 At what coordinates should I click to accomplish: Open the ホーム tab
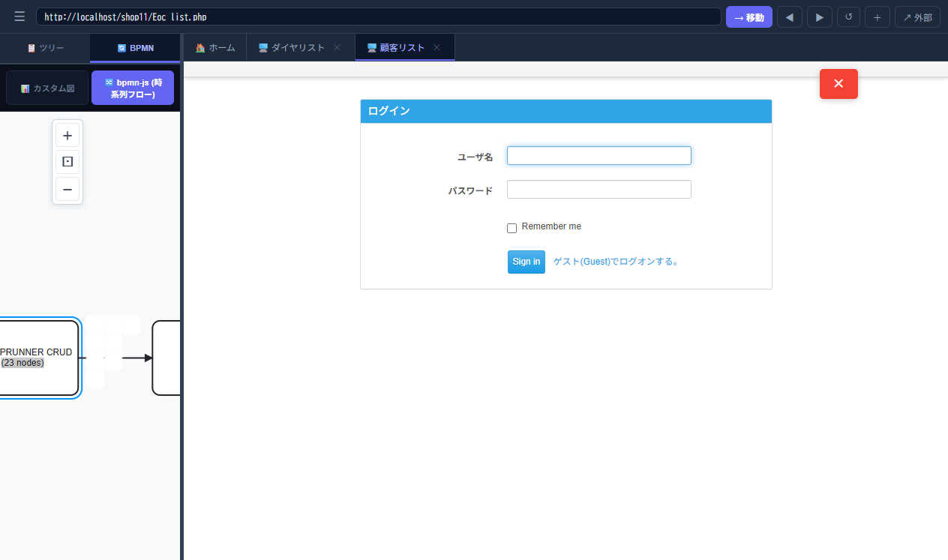(215, 48)
